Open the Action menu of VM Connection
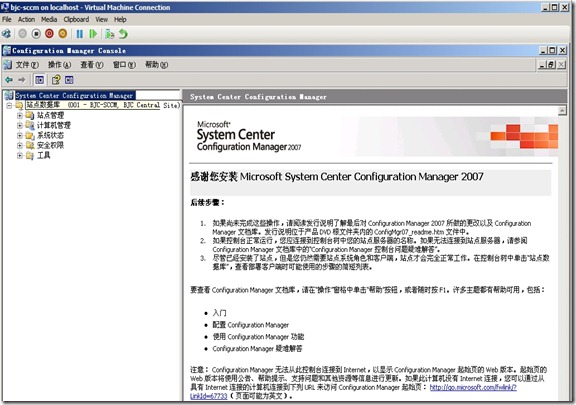The image size is (576, 405). (26, 19)
